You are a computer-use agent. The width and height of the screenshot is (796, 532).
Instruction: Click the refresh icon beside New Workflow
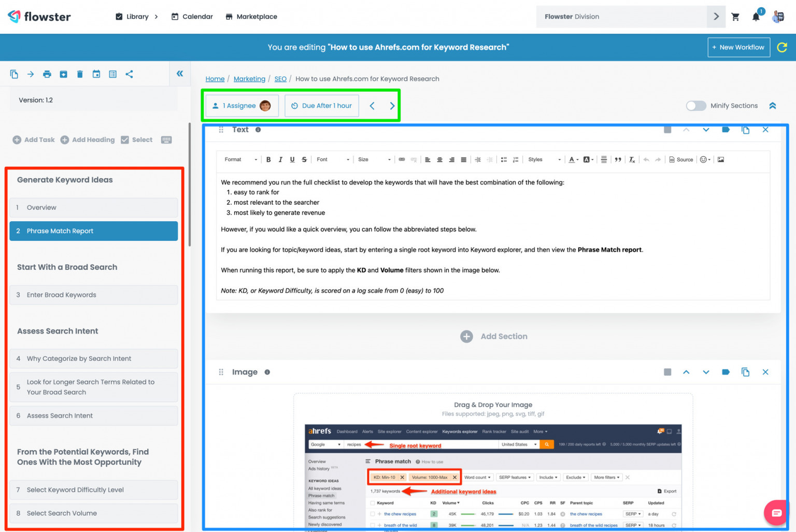coord(782,47)
